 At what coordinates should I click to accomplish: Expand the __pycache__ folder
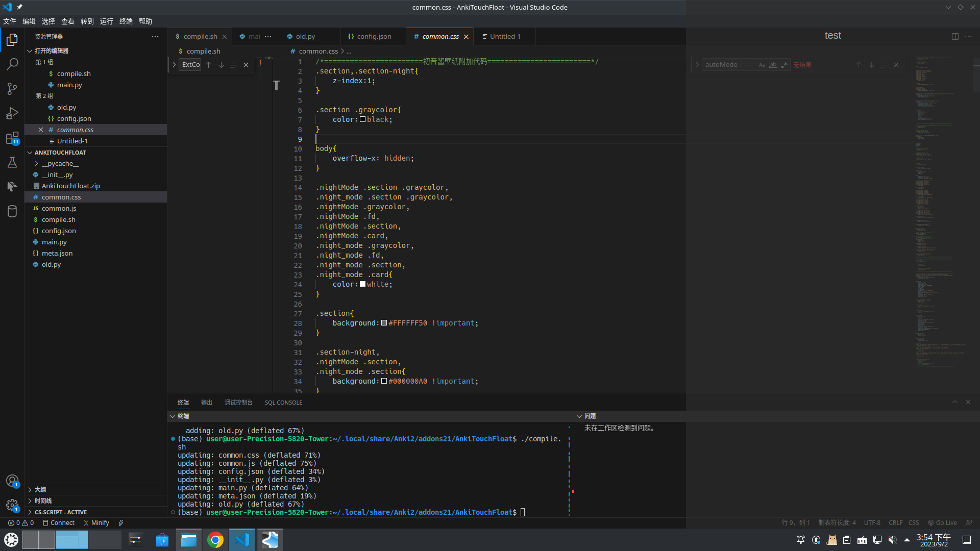coord(60,163)
